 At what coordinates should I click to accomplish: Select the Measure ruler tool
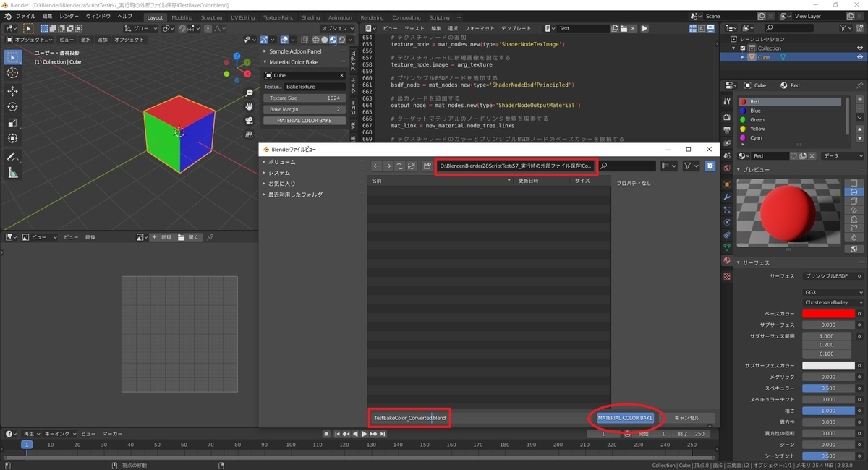(x=12, y=172)
